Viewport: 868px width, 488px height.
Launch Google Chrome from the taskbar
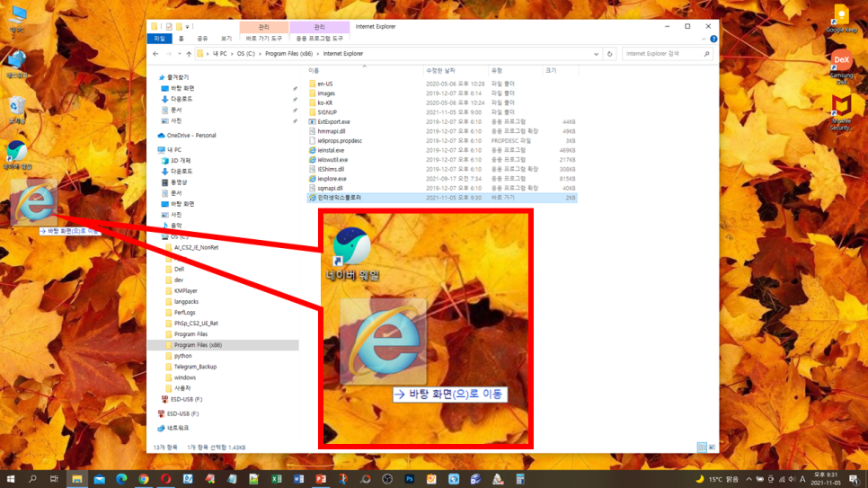[x=144, y=479]
